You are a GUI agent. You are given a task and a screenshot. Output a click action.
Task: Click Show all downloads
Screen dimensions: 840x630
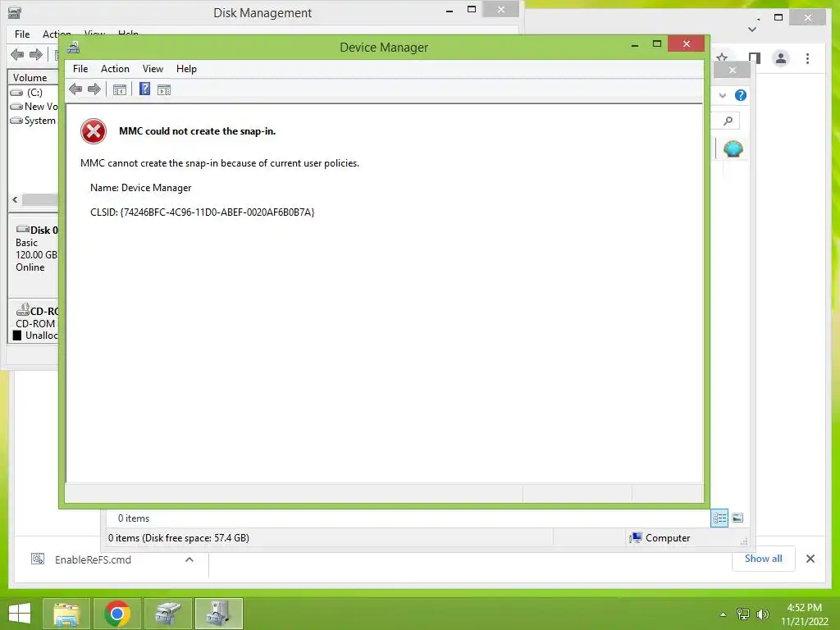coord(764,559)
